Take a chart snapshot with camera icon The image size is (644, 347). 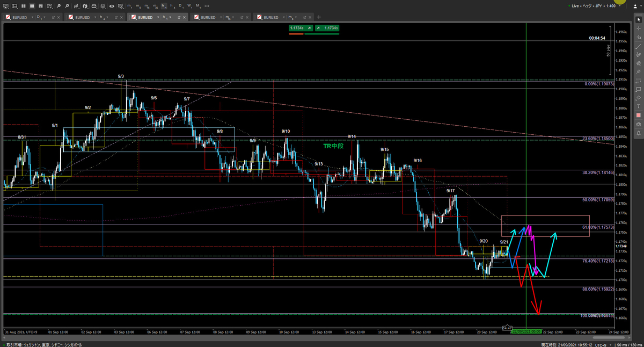tap(638, 124)
